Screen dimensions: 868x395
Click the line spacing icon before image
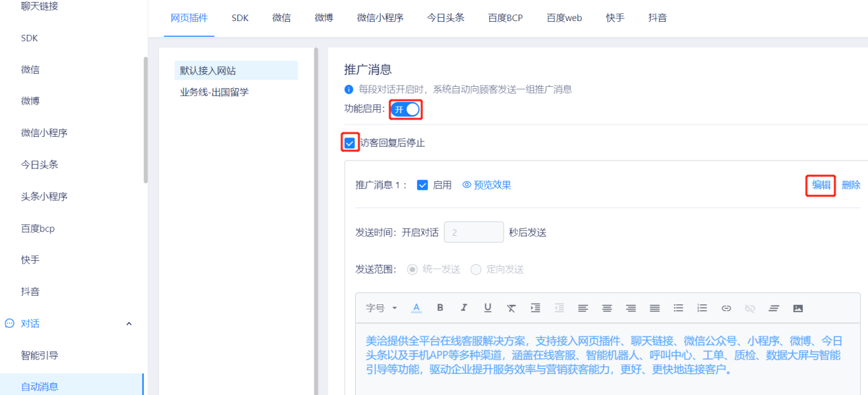[774, 308]
